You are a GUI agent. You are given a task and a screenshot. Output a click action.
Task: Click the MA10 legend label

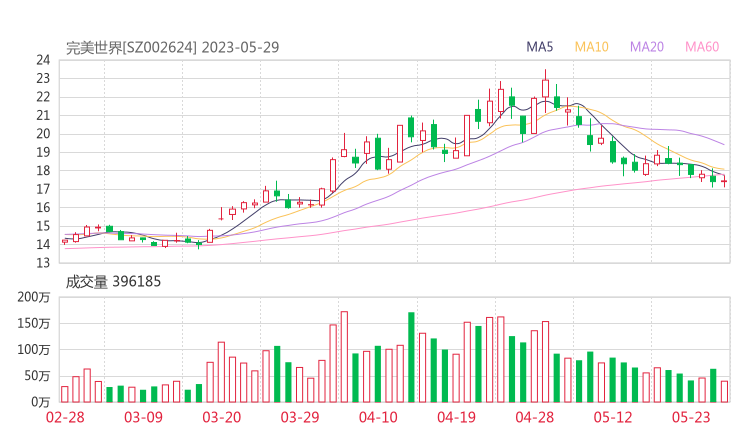(x=591, y=47)
